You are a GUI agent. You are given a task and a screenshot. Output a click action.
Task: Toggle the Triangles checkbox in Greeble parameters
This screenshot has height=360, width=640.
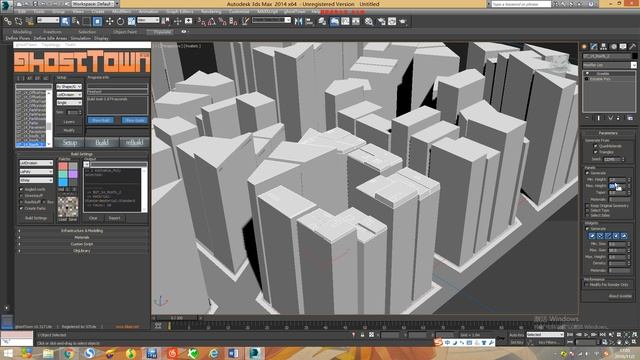(596, 152)
